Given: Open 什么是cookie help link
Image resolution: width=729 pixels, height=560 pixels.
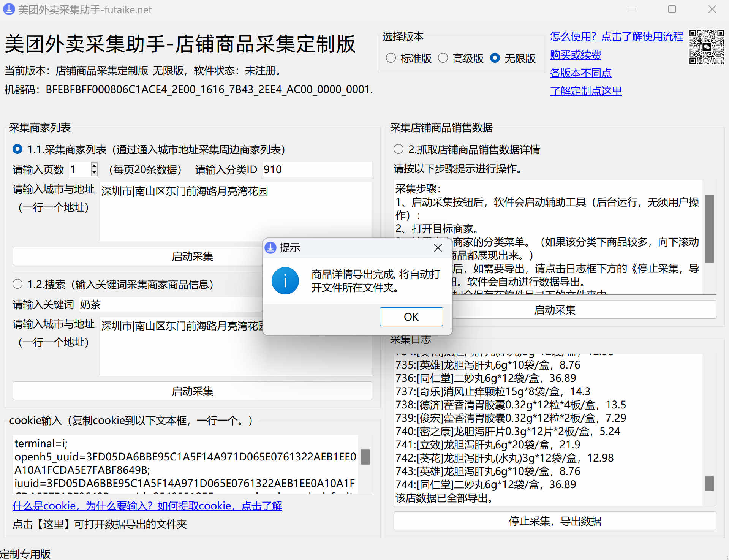Looking at the screenshot, I should (147, 506).
